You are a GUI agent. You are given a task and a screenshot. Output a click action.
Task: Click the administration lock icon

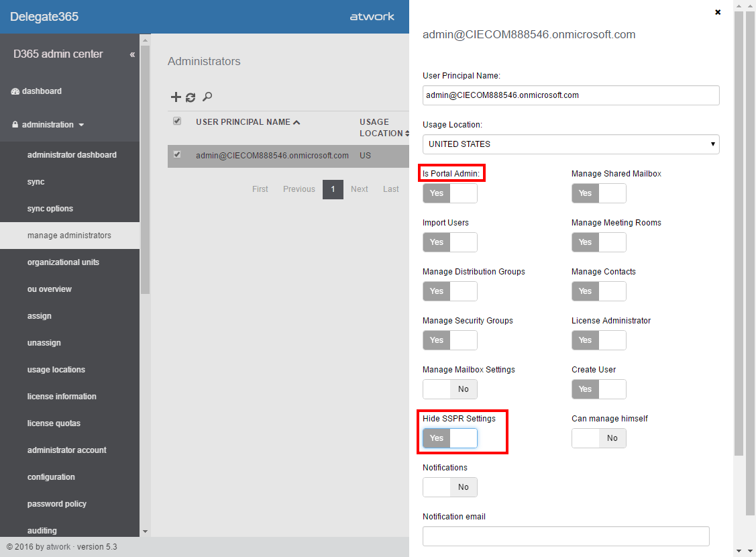pos(15,124)
